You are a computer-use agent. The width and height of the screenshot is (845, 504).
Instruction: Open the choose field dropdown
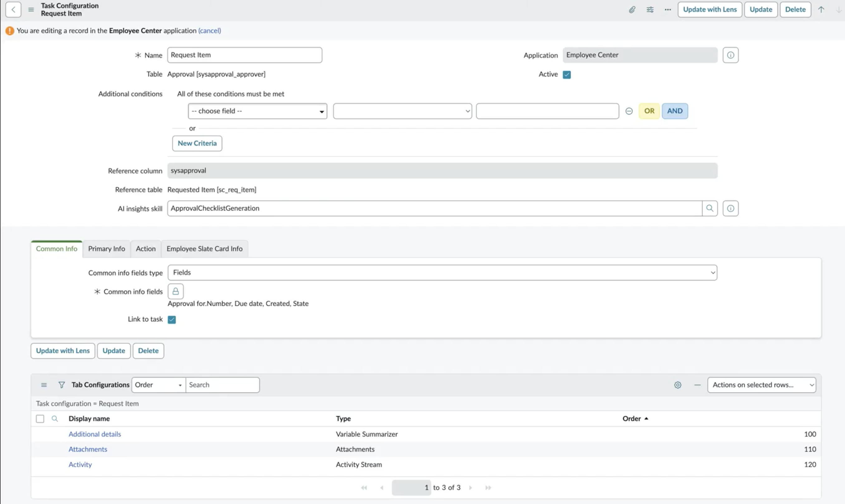click(x=257, y=111)
